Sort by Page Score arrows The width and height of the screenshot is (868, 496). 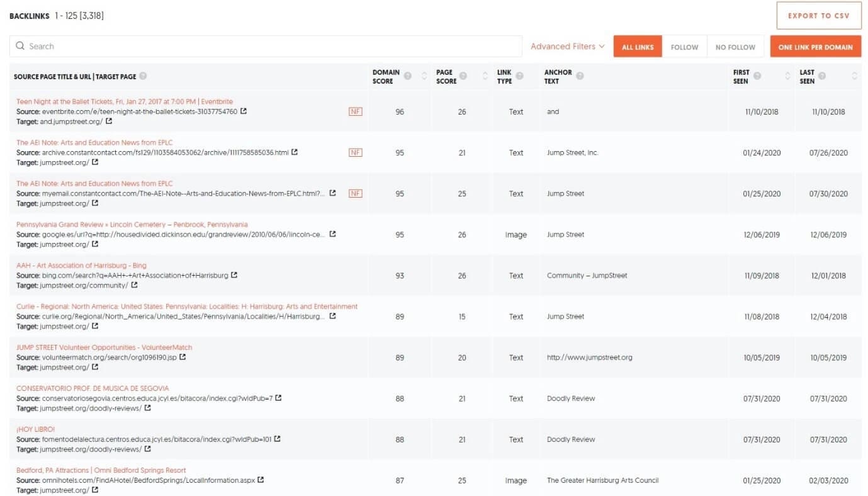tap(485, 76)
